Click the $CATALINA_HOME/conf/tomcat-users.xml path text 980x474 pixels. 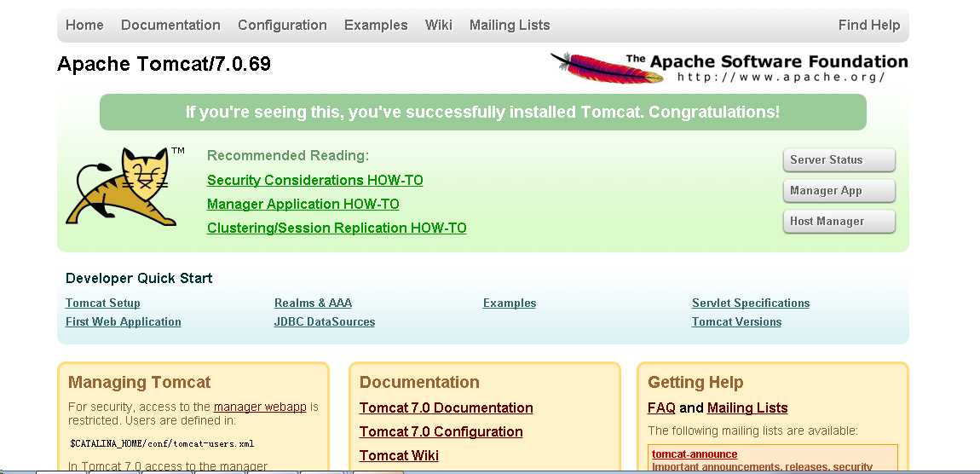(163, 443)
